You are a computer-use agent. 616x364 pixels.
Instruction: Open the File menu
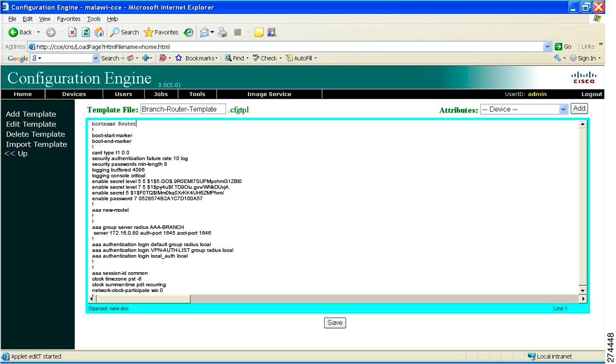point(12,19)
